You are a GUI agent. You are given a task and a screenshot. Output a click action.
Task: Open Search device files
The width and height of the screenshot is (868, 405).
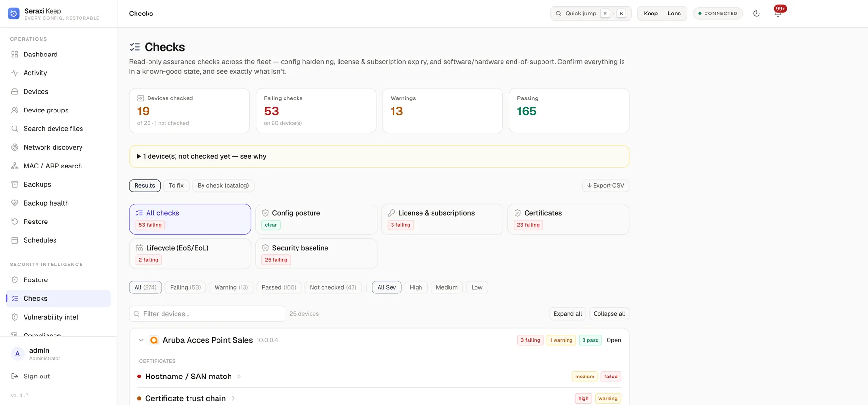(58, 129)
